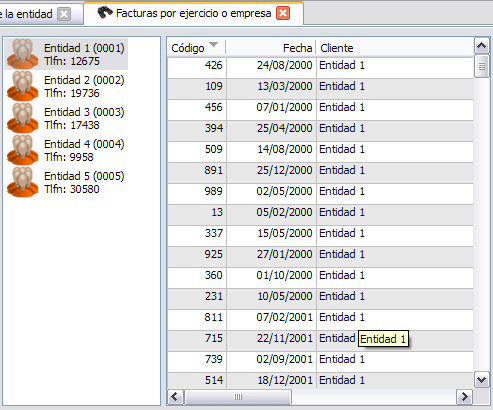Click horizontal scrollbar right arrow

pos(464,397)
